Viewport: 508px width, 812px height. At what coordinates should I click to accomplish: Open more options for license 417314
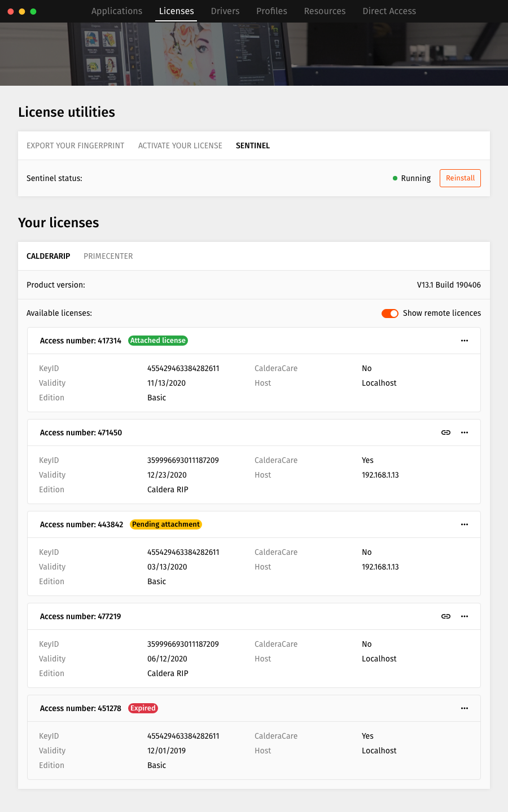pos(465,341)
